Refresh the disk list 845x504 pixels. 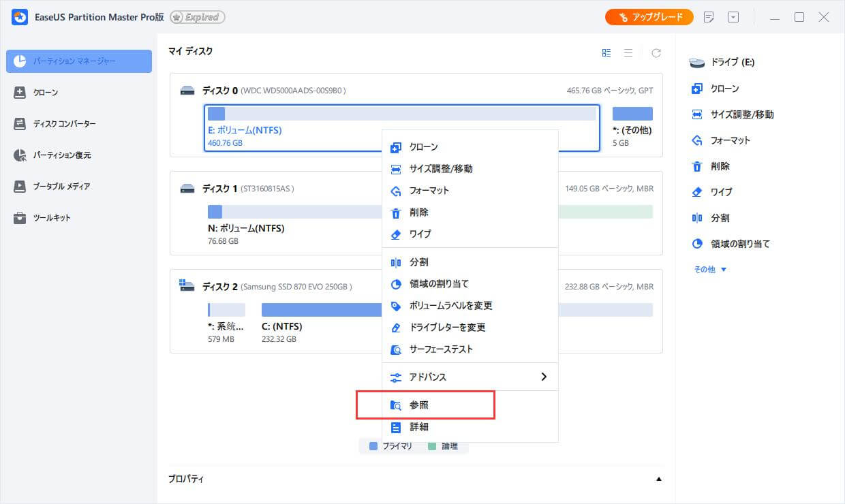click(656, 52)
